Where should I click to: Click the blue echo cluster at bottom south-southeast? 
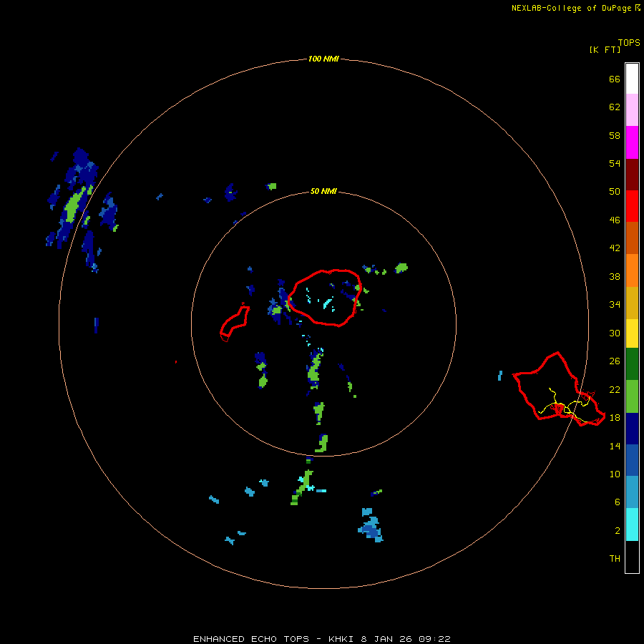pos(371,527)
